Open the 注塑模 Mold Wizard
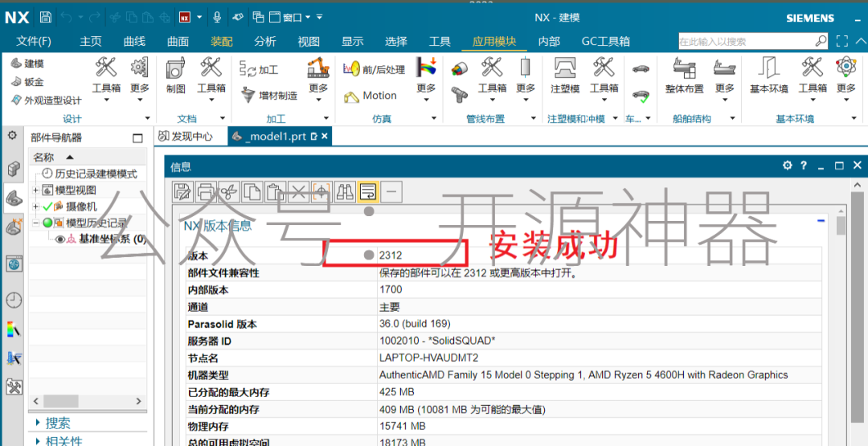The width and height of the screenshot is (868, 446). point(565,76)
